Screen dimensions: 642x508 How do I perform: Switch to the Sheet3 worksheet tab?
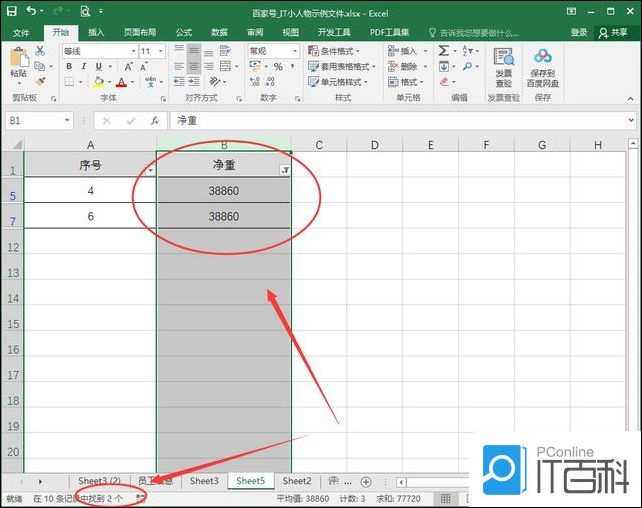204,481
